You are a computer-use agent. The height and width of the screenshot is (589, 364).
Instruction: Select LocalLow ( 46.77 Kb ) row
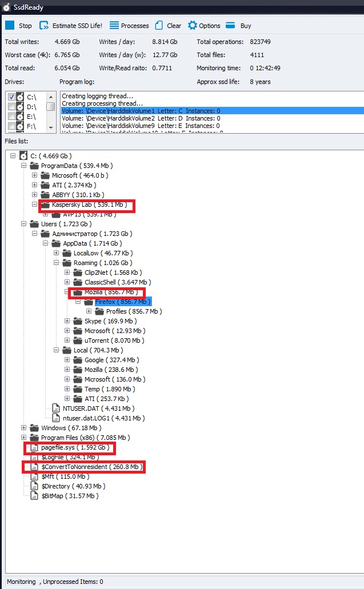click(x=103, y=253)
